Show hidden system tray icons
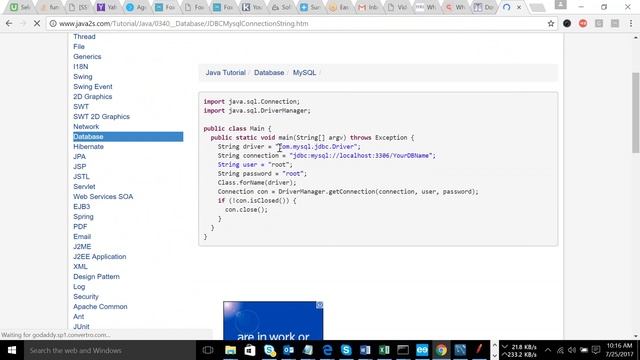This screenshot has width=640, height=360. pos(548,350)
